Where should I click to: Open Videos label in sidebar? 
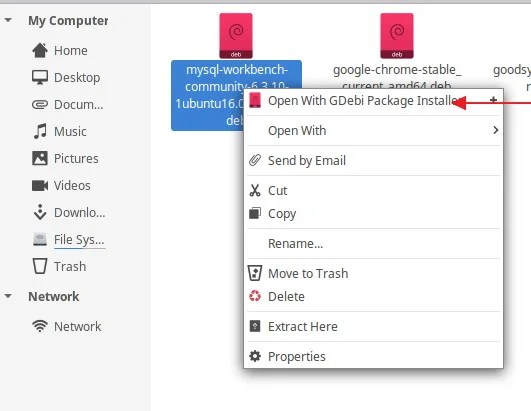(x=72, y=186)
